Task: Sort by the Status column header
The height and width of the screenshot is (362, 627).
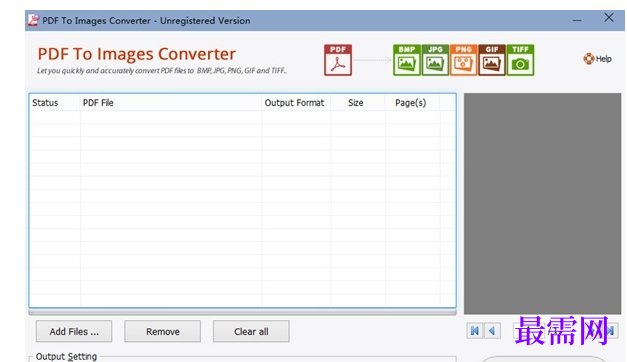Action: coord(55,103)
